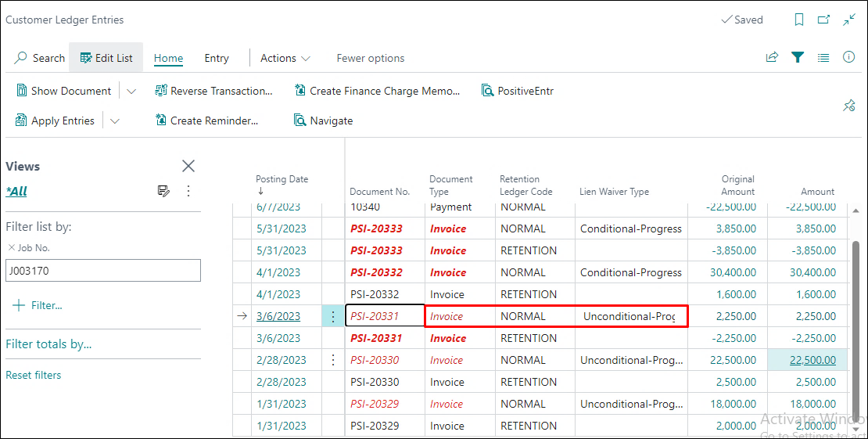868x439 pixels.
Task: Click Reverse Transaction button
Action: (213, 91)
